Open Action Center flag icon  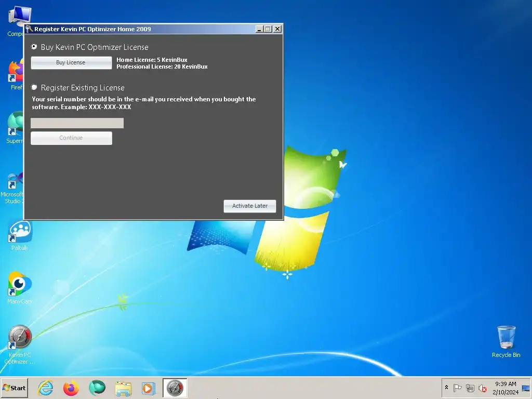[x=457, y=388]
